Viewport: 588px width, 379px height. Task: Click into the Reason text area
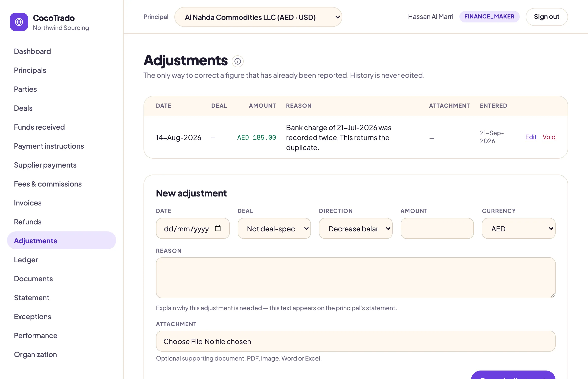coord(356,278)
